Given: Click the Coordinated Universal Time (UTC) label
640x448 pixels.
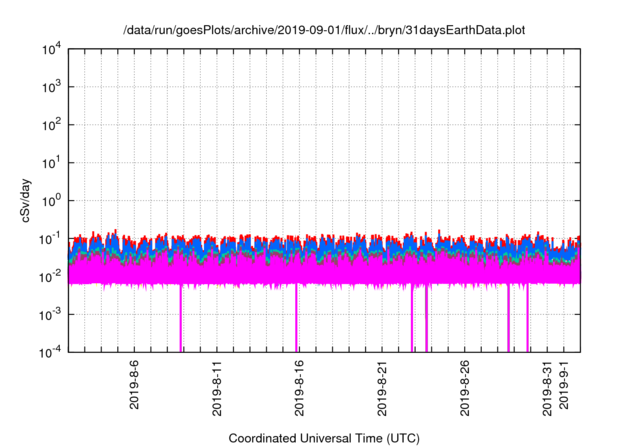Looking at the screenshot, I should [324, 438].
